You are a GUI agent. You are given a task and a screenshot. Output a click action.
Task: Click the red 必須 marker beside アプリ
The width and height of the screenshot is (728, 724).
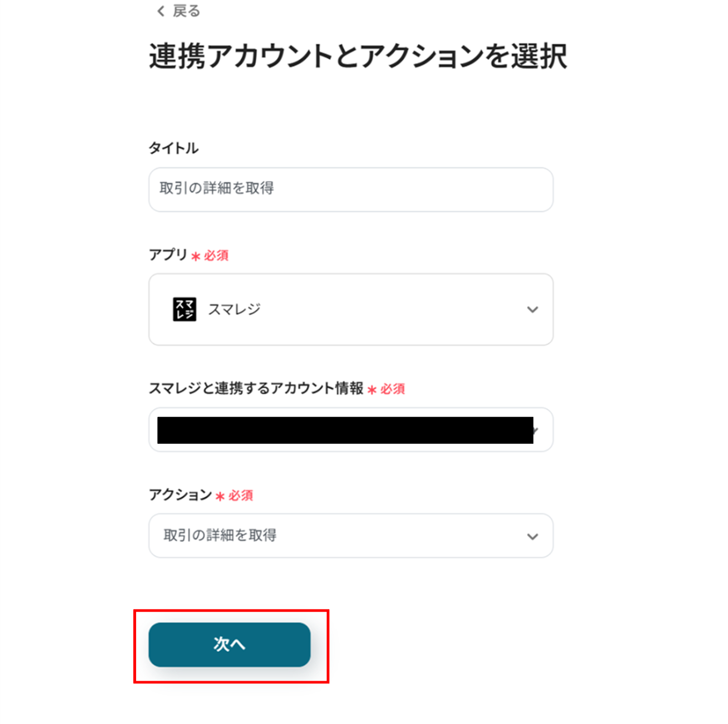pyautogui.click(x=216, y=256)
